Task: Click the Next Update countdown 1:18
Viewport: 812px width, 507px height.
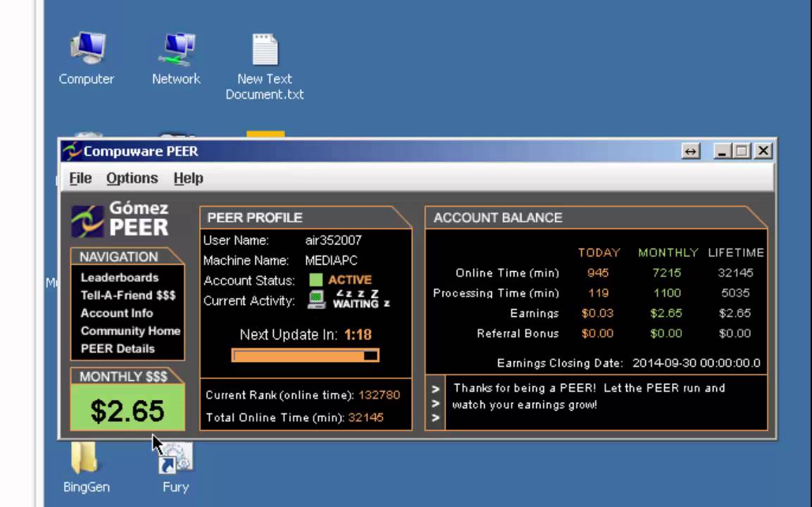Action: point(358,334)
